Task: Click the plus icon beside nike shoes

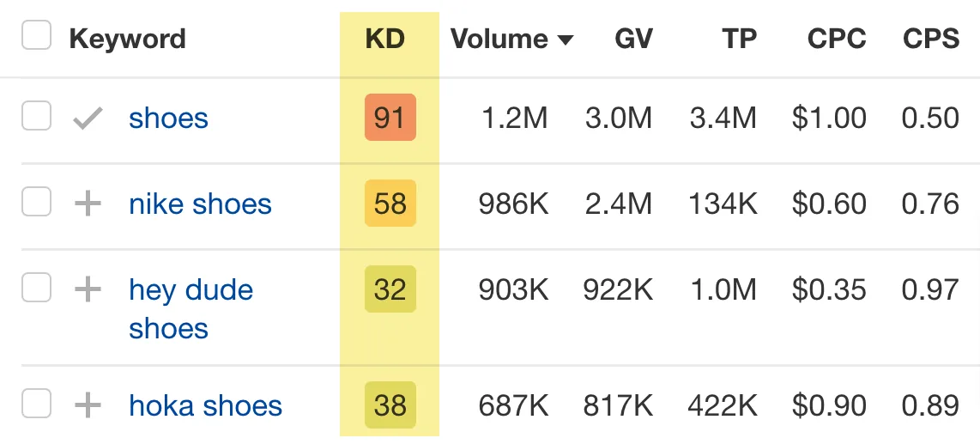Action: (88, 204)
